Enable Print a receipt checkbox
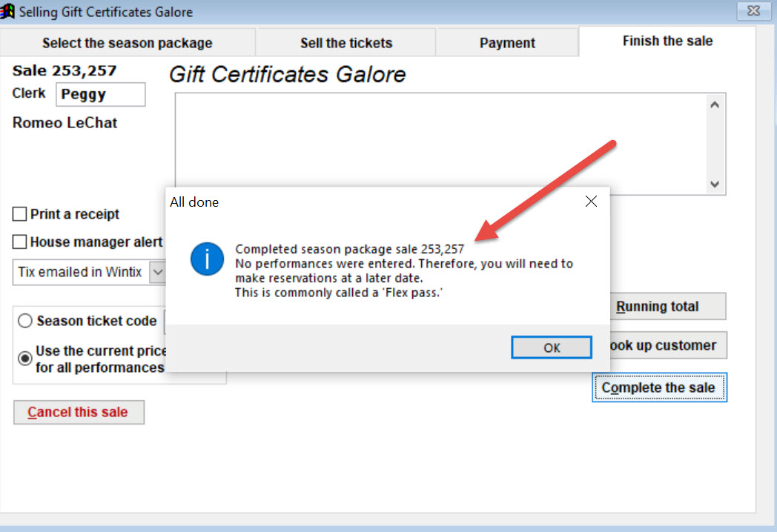The image size is (777, 532). (19, 214)
